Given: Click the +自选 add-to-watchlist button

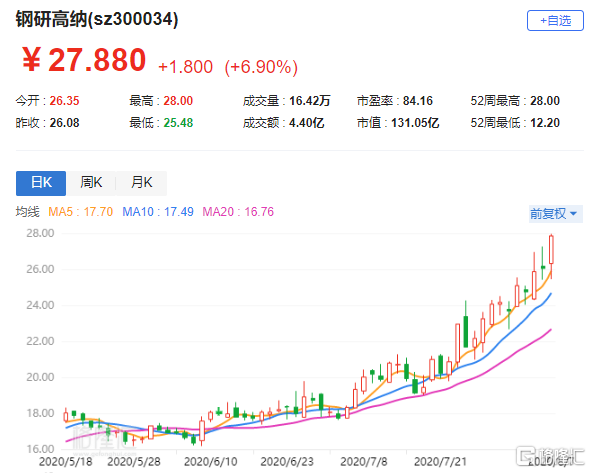Looking at the screenshot, I should click(x=555, y=20).
